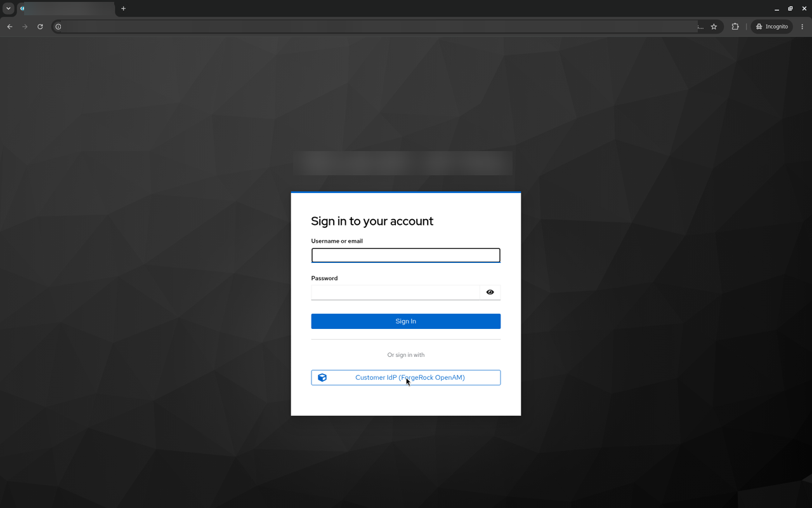Viewport: 812px width, 508px height.
Task: Focus the Password input field
Action: click(x=395, y=292)
